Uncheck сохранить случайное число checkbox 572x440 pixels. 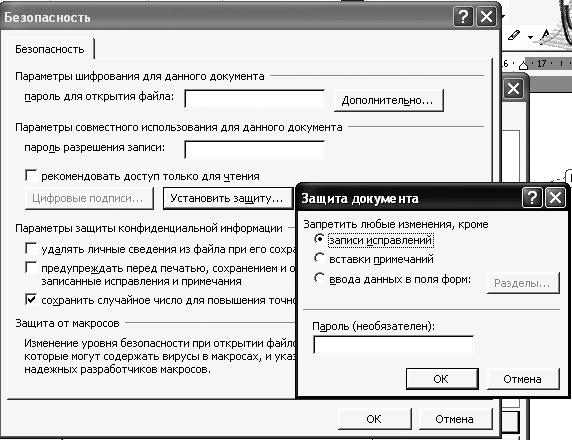31,300
